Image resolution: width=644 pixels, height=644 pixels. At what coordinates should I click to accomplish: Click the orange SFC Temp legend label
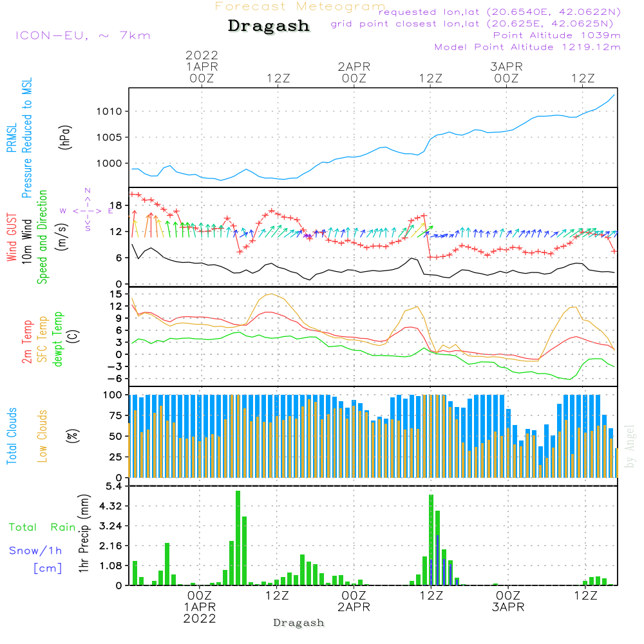[43, 339]
